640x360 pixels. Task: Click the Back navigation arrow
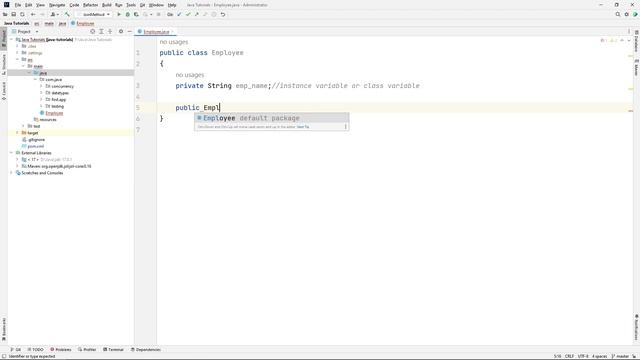33,14
